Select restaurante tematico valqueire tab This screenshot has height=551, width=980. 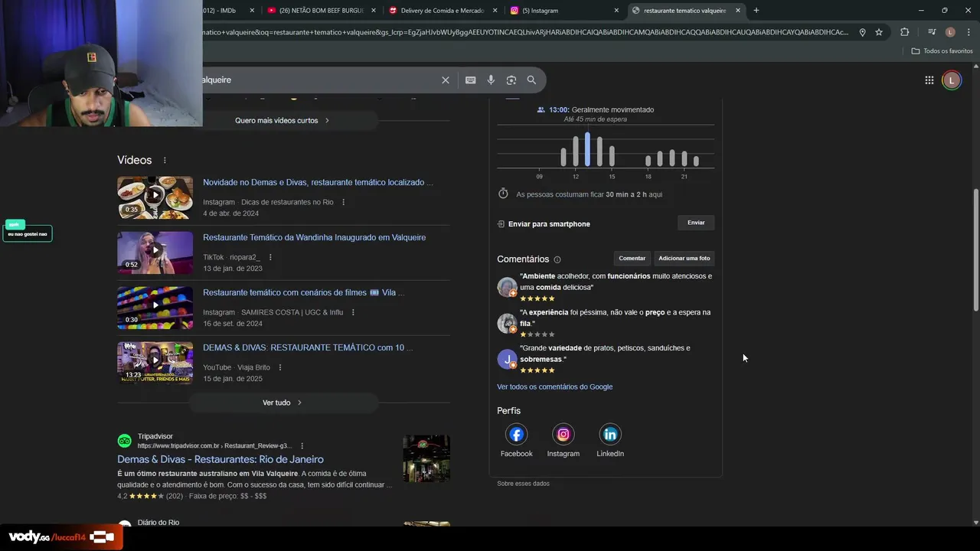click(x=685, y=10)
